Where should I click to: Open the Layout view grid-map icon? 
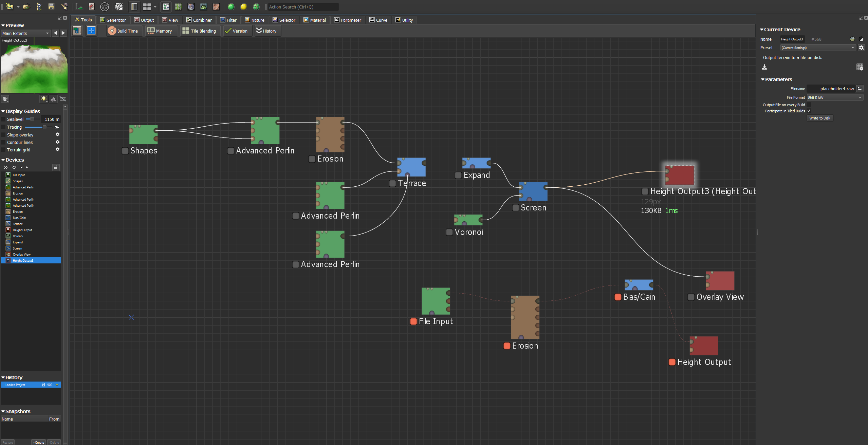(178, 6)
